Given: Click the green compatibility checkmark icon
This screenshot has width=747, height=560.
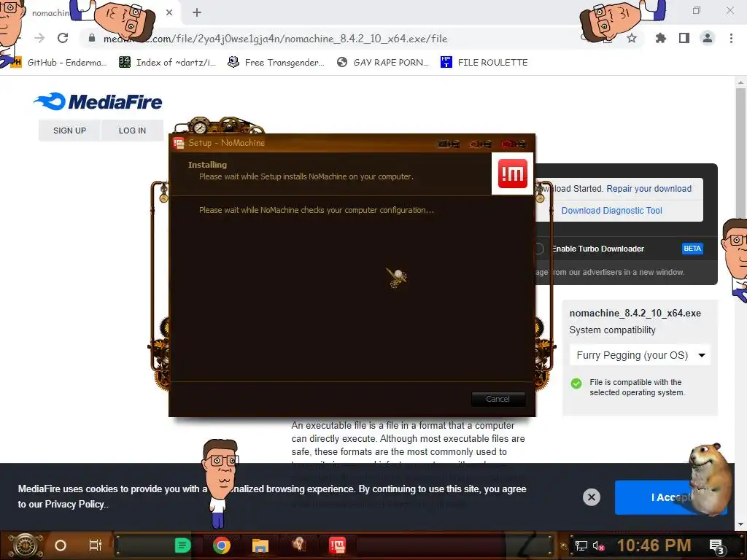Looking at the screenshot, I should pos(576,384).
